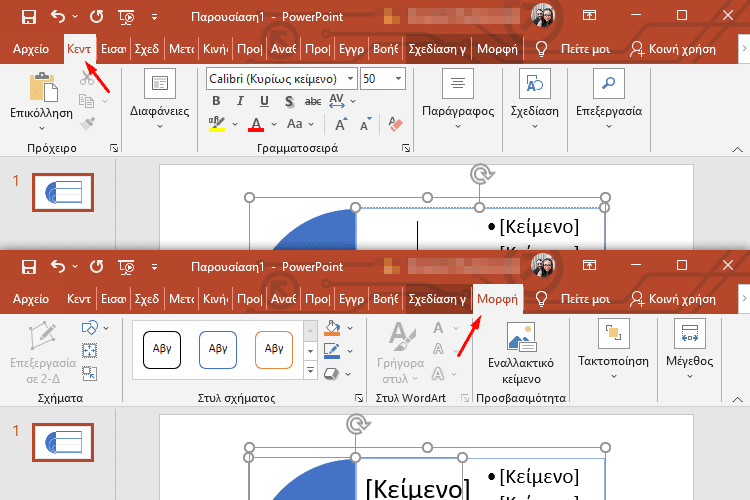Click the Larger shape icon
The width and height of the screenshot is (750, 500).
point(89,351)
